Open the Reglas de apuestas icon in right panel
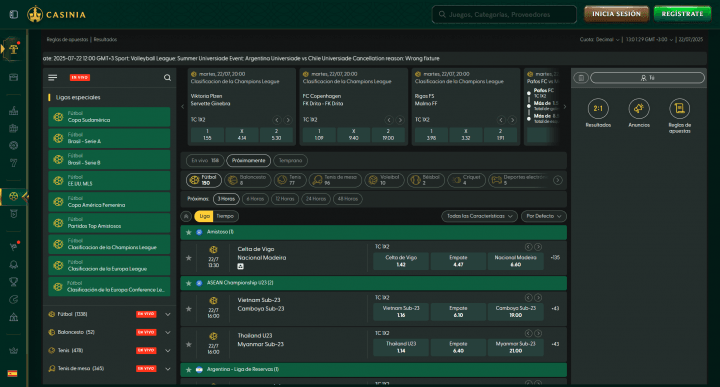This screenshot has height=387, width=720. pos(680,109)
